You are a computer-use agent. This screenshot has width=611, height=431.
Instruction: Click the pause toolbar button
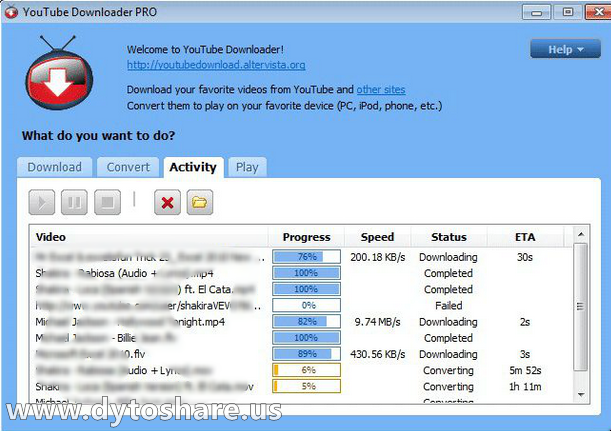tap(74, 203)
